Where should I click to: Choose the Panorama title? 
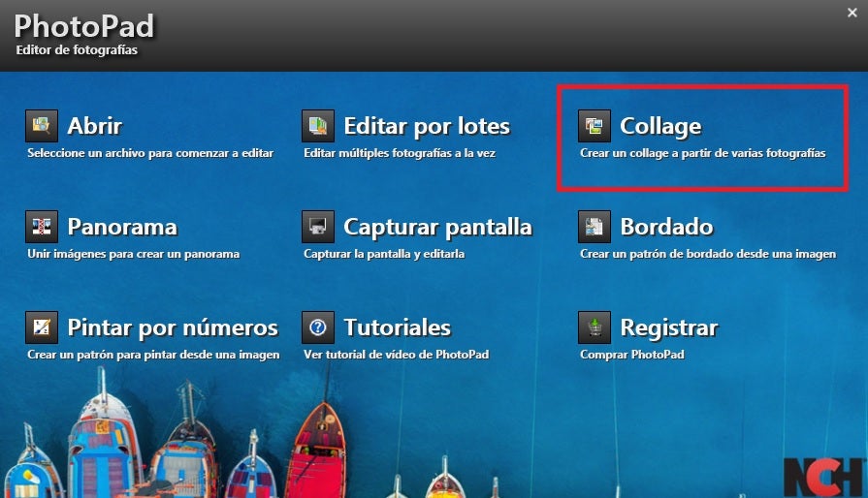click(122, 227)
